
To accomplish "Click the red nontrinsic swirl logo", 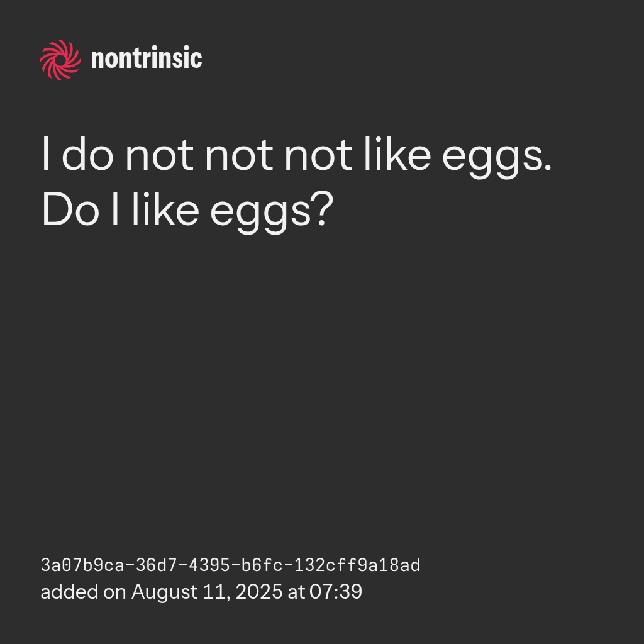I will tap(60, 60).
